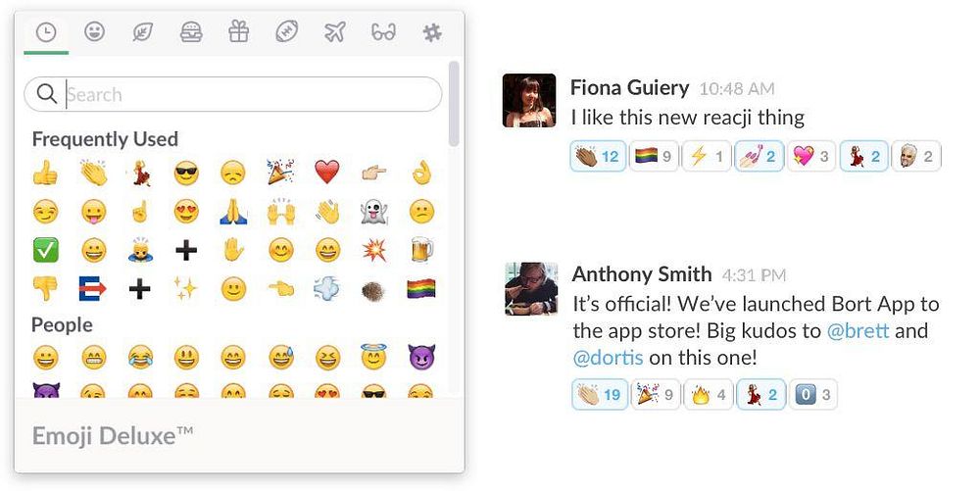980x491 pixels.
Task: Switch to the food burger emoji tab
Action: tap(191, 32)
